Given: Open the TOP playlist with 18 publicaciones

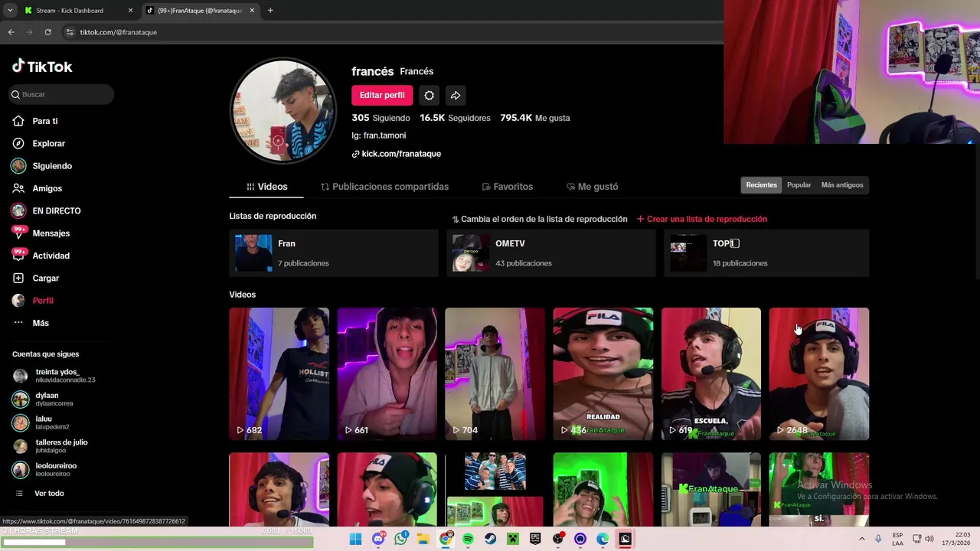Looking at the screenshot, I should [766, 253].
